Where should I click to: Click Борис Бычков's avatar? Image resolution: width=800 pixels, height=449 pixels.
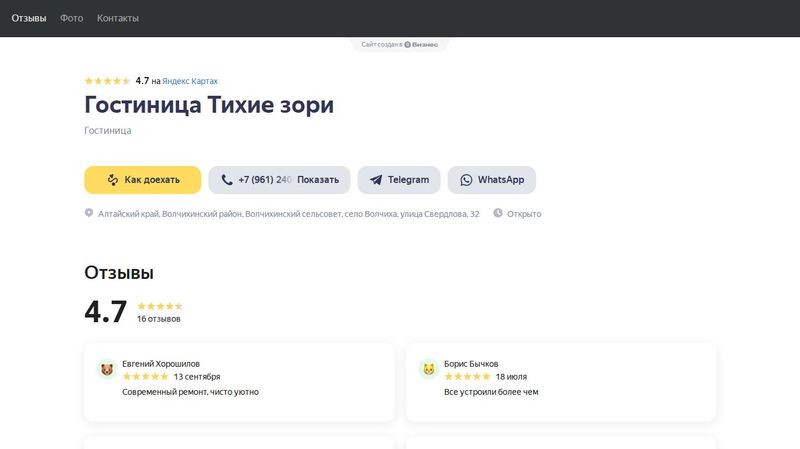point(429,370)
